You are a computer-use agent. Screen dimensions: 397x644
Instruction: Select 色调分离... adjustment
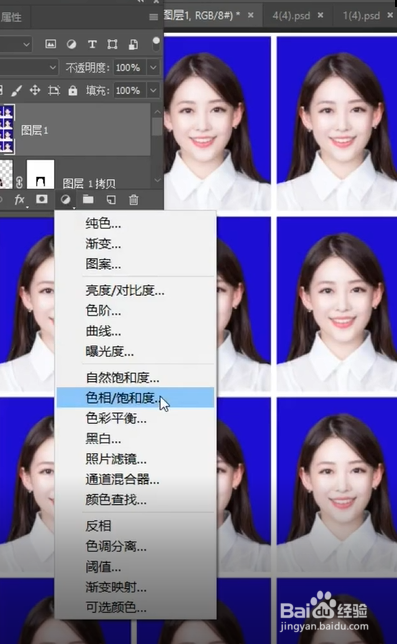[135, 547]
